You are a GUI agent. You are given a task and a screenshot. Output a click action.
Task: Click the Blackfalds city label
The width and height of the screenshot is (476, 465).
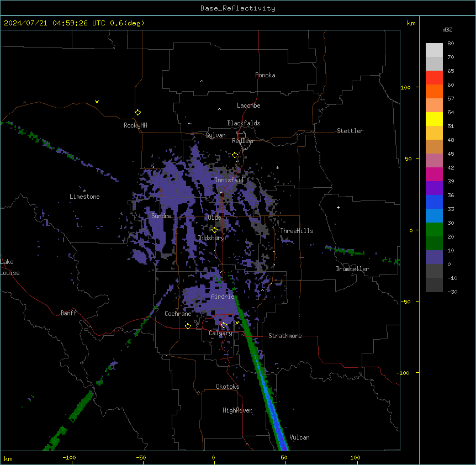click(244, 123)
